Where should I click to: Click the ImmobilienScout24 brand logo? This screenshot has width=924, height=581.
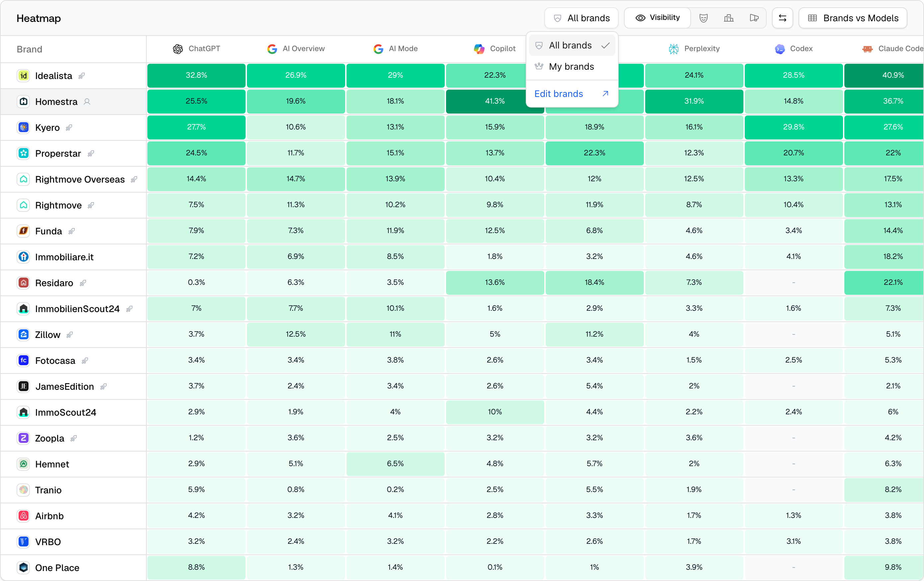tap(24, 309)
